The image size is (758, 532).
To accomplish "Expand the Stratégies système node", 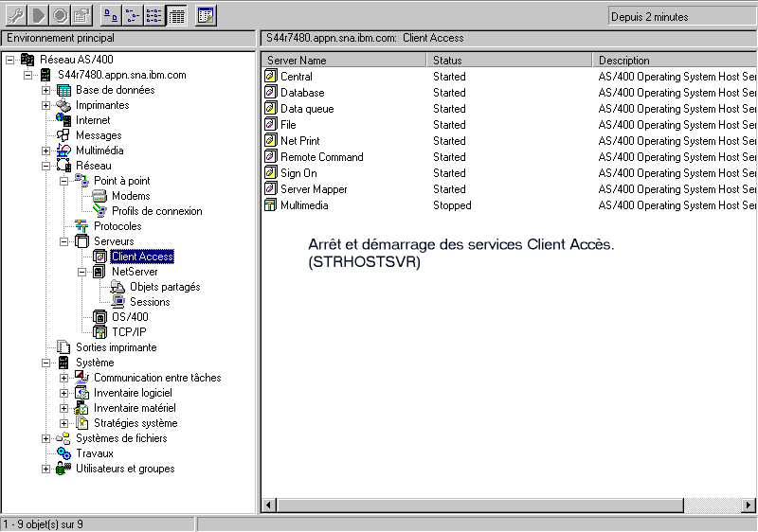I will click(63, 423).
